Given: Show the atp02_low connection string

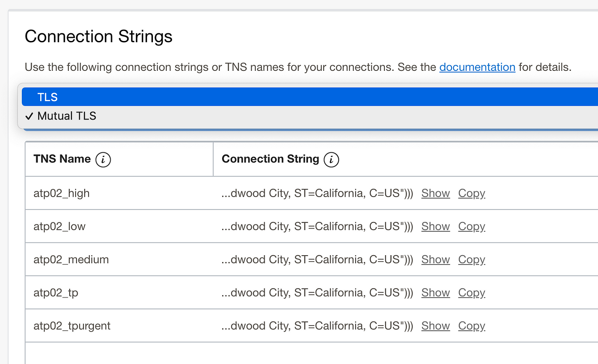Looking at the screenshot, I should [x=436, y=226].
